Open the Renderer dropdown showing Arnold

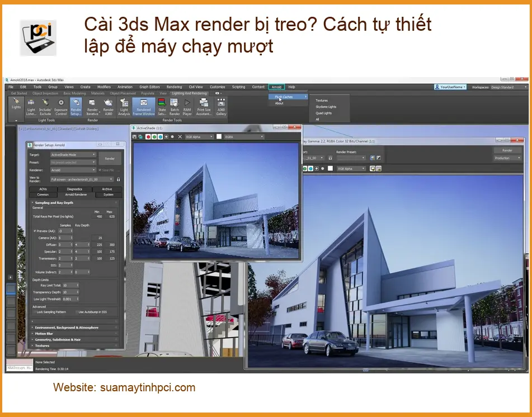73,170
